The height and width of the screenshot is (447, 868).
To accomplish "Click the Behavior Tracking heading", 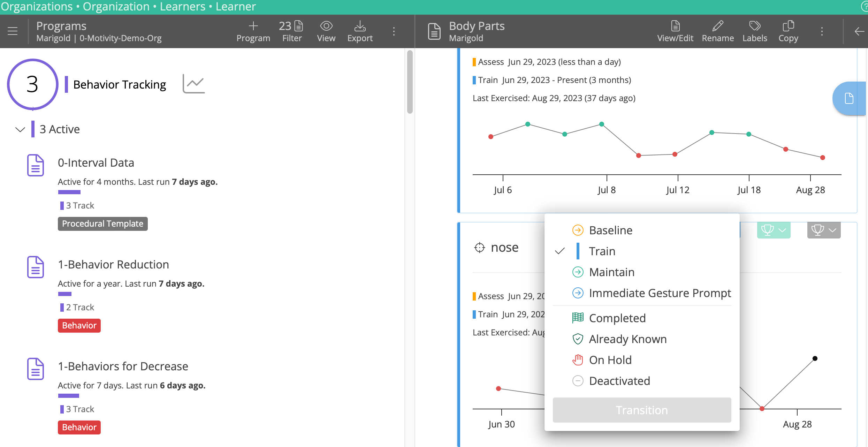I will 120,84.
